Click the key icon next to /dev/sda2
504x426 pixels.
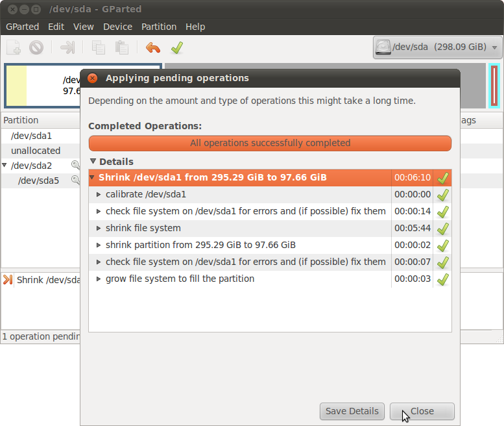coord(75,165)
